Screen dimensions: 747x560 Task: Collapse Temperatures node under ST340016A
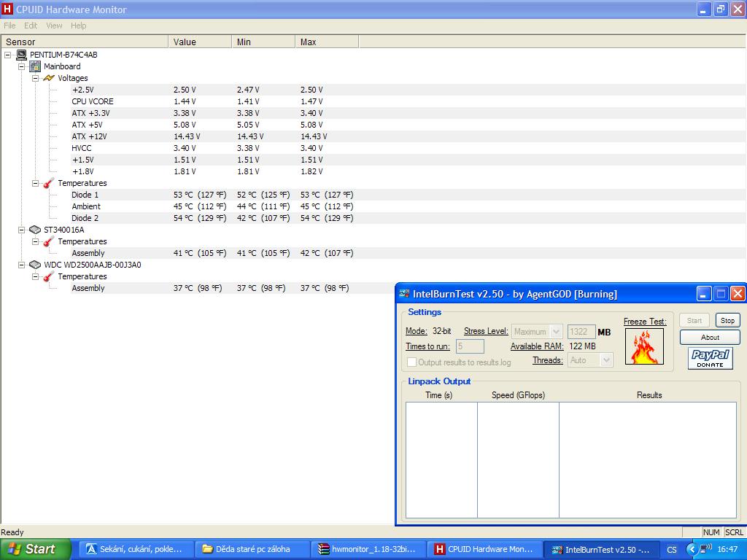pos(35,241)
